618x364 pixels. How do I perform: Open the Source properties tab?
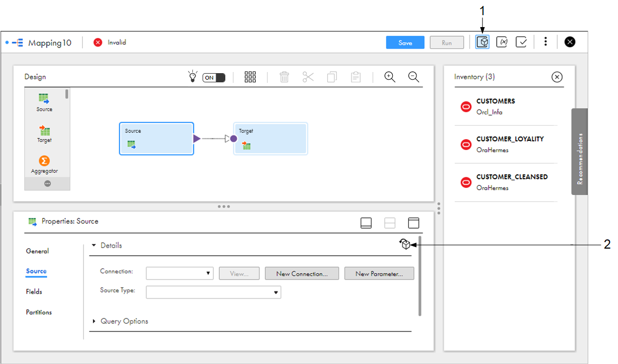pos(36,271)
